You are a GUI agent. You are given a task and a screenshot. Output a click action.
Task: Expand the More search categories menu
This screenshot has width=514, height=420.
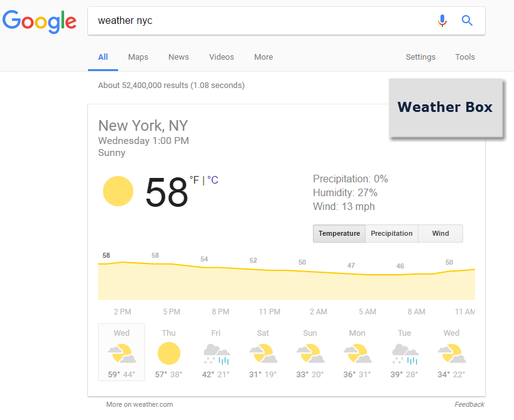(263, 57)
